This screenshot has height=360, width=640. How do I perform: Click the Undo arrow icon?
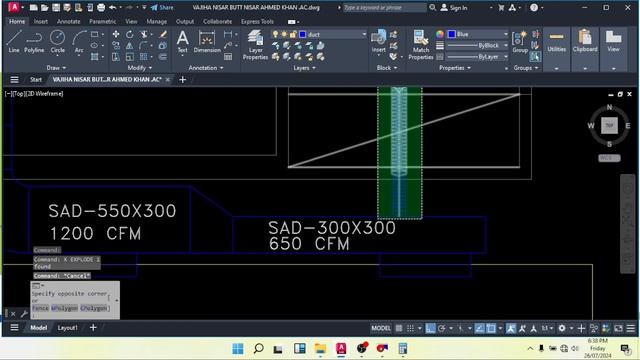[112, 7]
